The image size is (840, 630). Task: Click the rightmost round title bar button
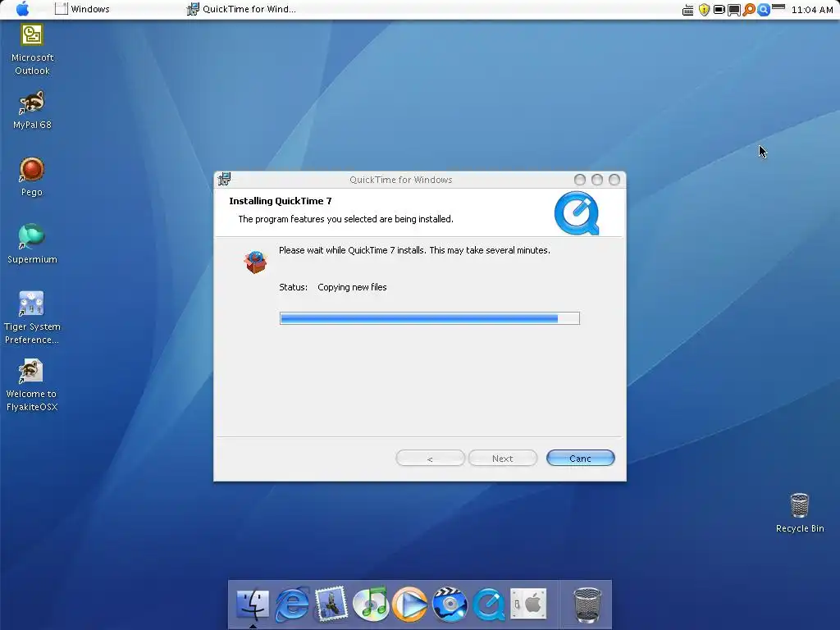click(614, 180)
